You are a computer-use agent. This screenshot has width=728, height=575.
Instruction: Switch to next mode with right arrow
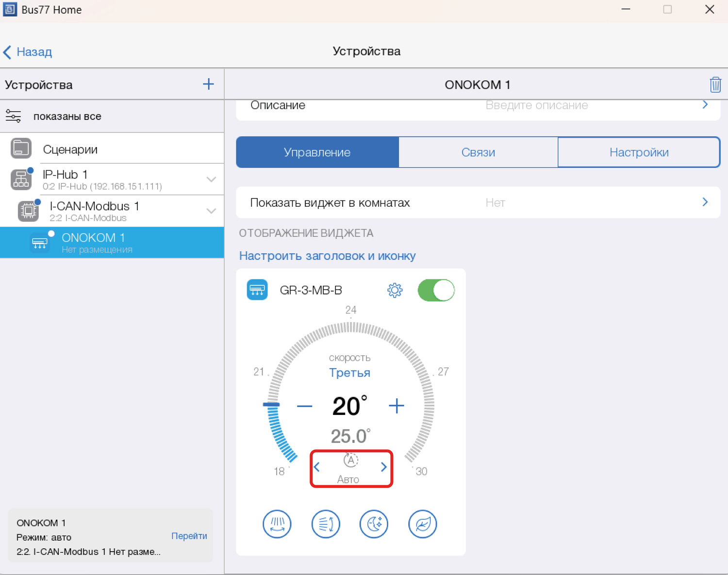point(383,467)
